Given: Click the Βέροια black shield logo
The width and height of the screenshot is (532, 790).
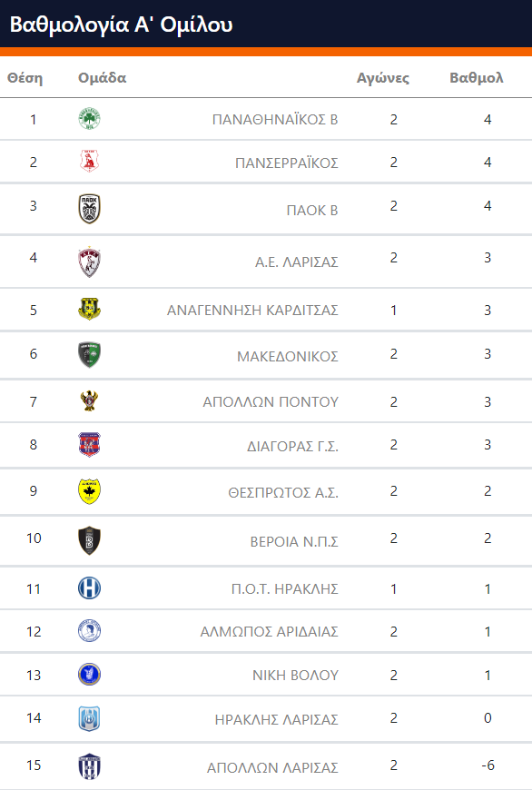Looking at the screenshot, I should point(90,540).
